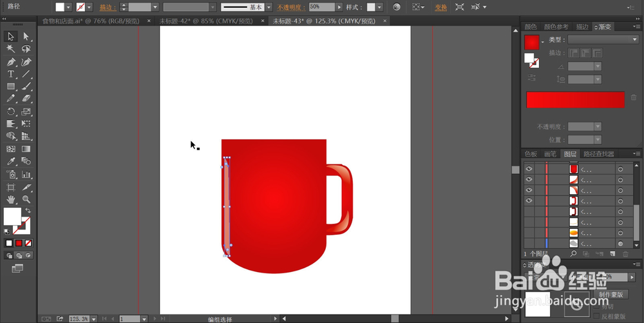
Task: Select the Blend tool
Action: pos(26,161)
